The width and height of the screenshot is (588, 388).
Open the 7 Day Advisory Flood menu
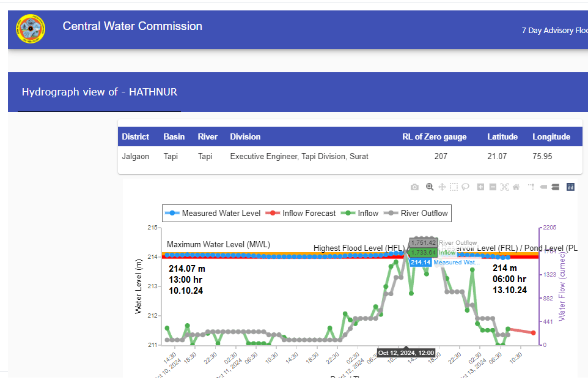click(554, 31)
